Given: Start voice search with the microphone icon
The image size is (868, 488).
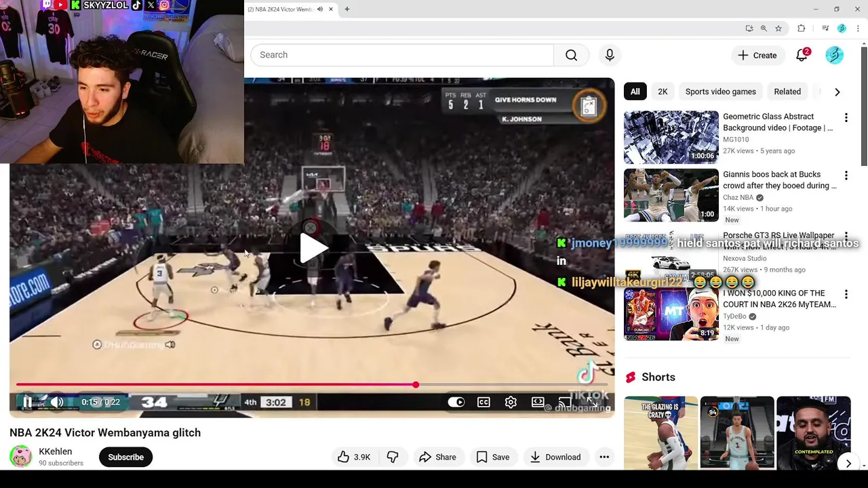Looking at the screenshot, I should (x=610, y=55).
